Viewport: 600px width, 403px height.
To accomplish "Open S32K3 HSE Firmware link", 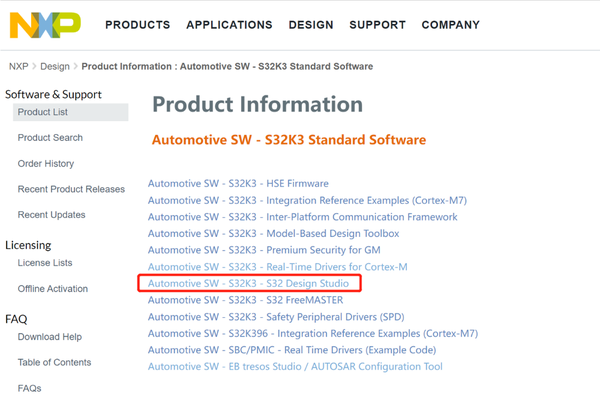I will click(x=238, y=184).
